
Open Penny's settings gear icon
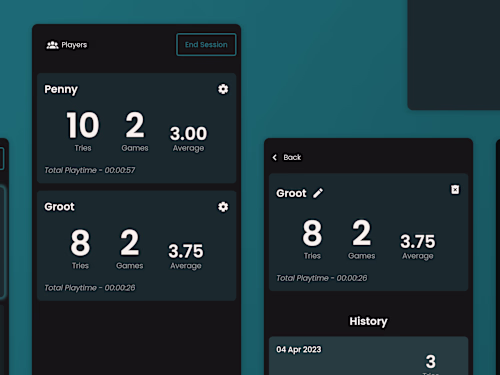[x=223, y=89]
